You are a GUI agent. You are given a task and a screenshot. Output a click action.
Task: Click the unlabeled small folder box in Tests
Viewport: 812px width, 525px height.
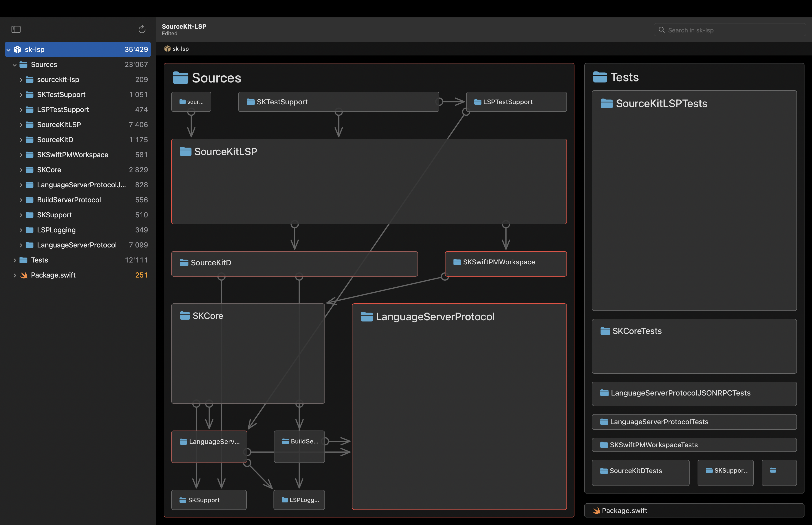779,473
